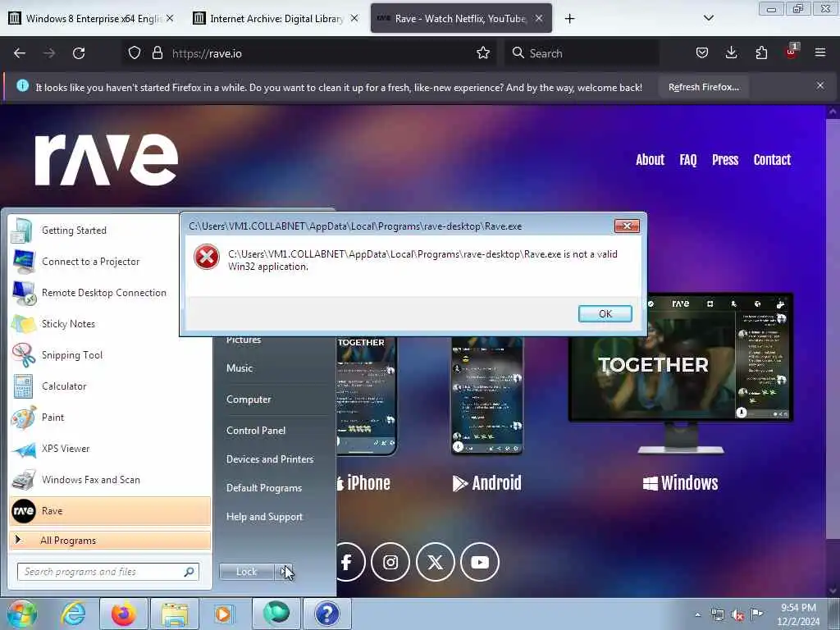Launch Snipping Tool from Start menu
This screenshot has height=630, width=840.
click(x=110, y=355)
